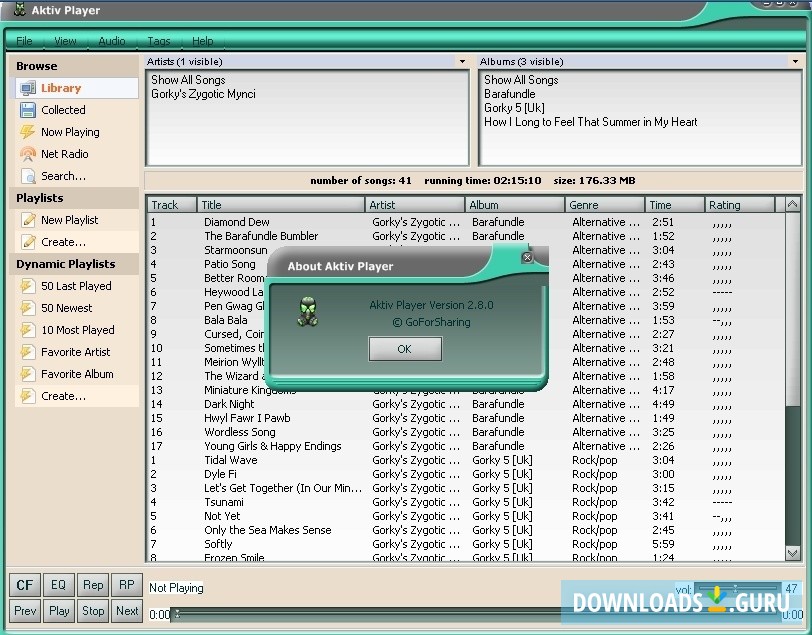Sort by the Title column header
The height and width of the screenshot is (635, 812).
tap(281, 205)
